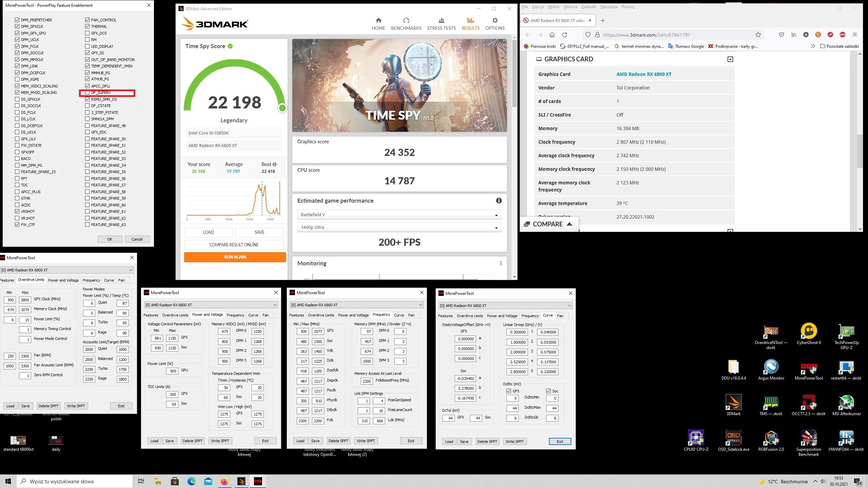Collapse the Graphics Card section

pos(730,59)
